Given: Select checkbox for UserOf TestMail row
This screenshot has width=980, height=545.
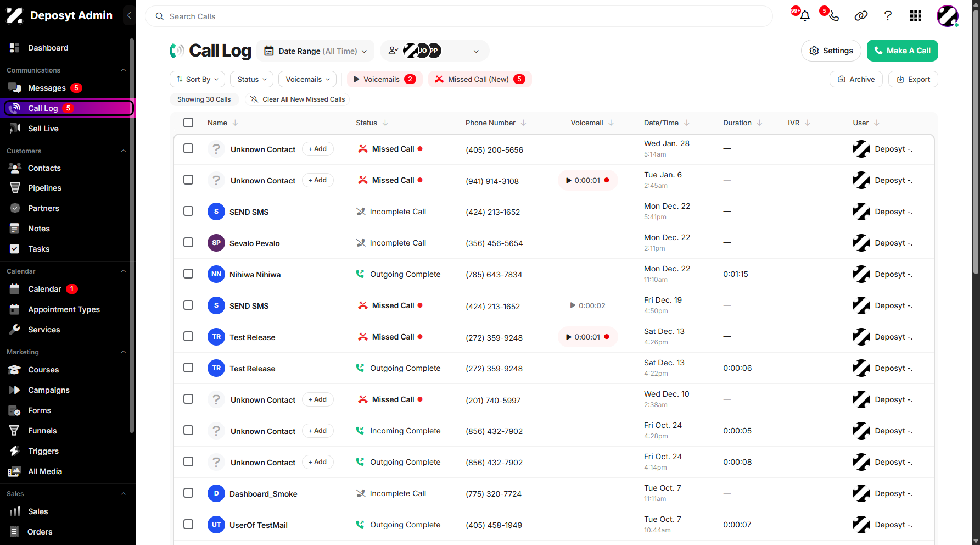Looking at the screenshot, I should click(188, 524).
